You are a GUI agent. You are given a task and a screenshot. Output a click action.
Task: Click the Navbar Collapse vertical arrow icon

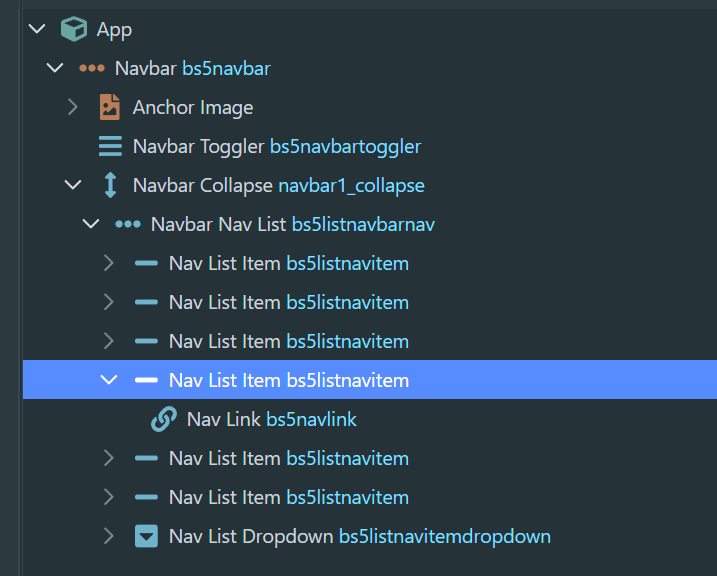click(110, 185)
